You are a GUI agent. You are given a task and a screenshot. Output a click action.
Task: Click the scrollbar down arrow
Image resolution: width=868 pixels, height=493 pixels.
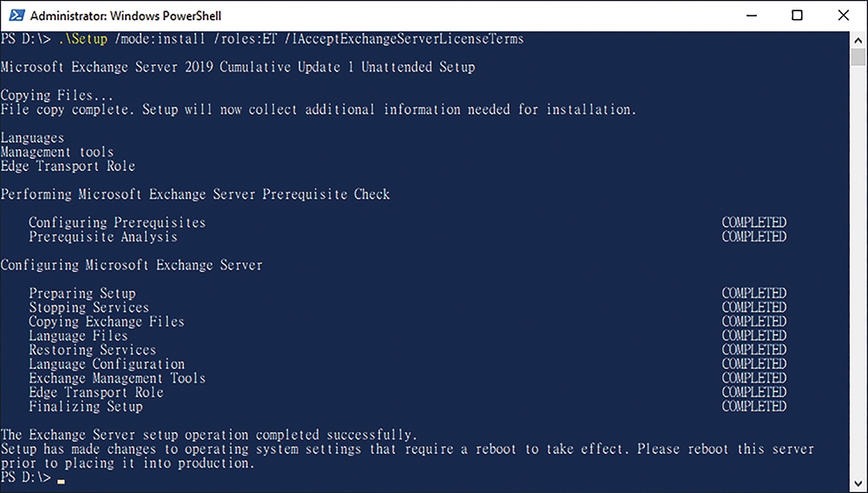click(x=858, y=483)
